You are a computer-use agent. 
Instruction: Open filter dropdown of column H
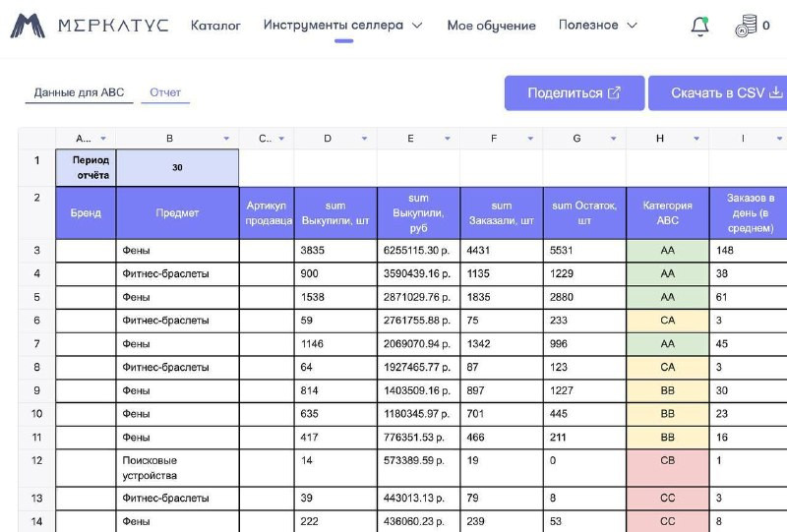(x=696, y=139)
